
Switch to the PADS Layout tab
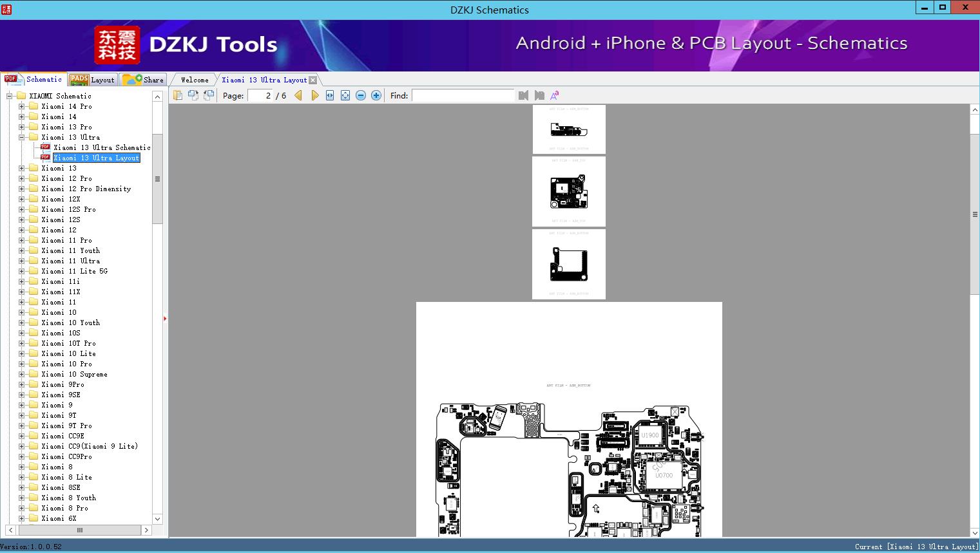tap(92, 79)
